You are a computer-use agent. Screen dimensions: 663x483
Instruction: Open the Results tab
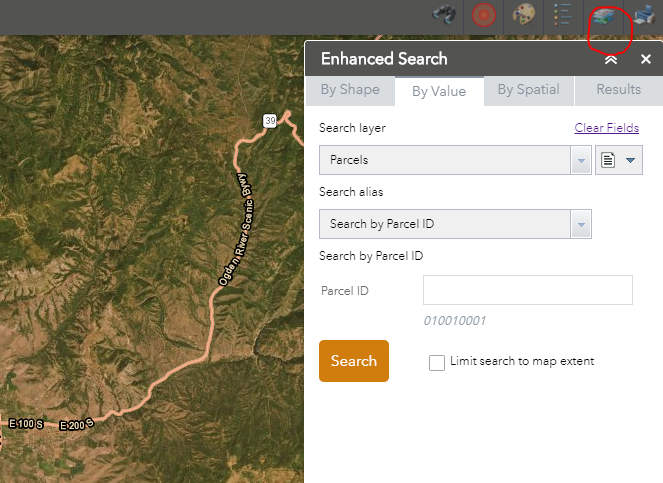pos(618,90)
